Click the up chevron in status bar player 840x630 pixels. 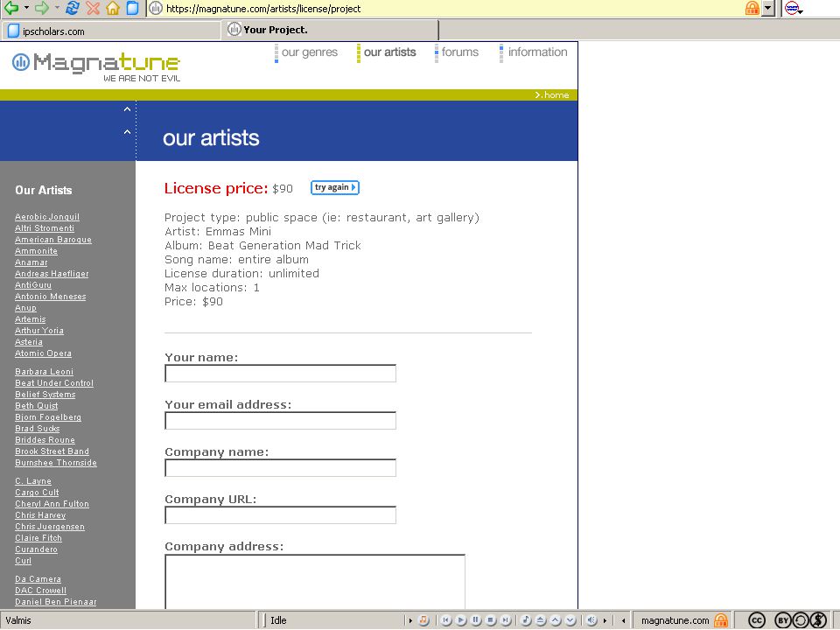[556, 620]
